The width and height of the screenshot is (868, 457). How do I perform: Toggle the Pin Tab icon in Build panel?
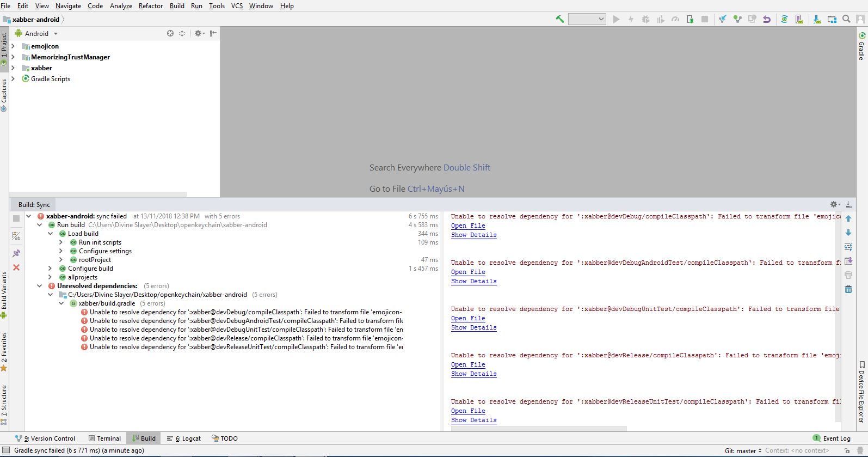[x=16, y=253]
